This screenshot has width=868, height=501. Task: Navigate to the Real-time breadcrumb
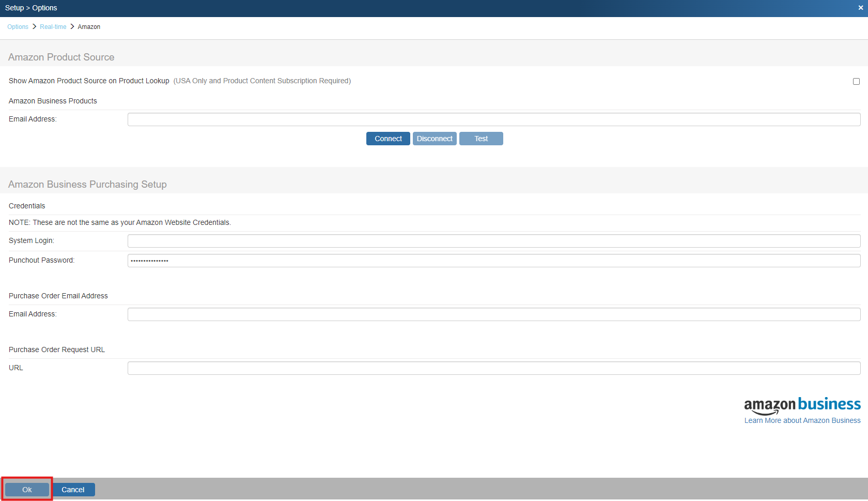pyautogui.click(x=53, y=27)
